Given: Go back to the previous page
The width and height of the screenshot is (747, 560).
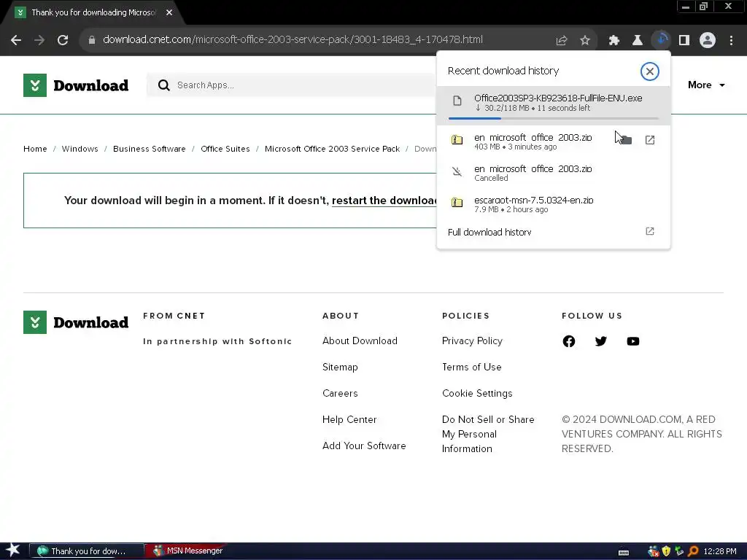Looking at the screenshot, I should 16,40.
